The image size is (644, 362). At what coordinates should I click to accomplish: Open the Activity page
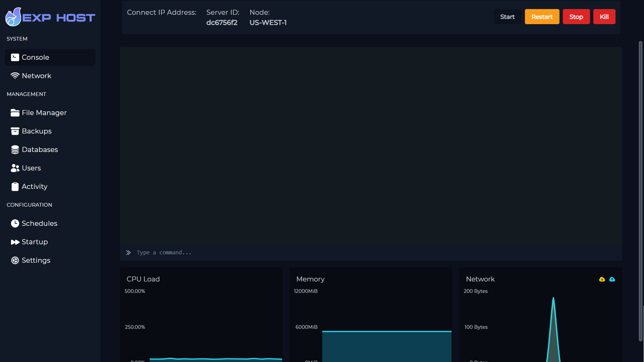point(34,186)
